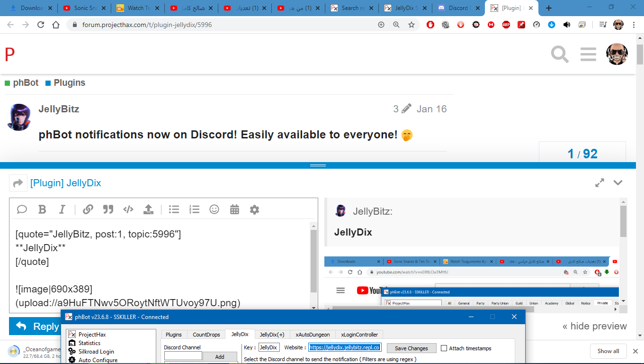Insert a hyperlink using the link icon
644x364 pixels.
point(88,209)
